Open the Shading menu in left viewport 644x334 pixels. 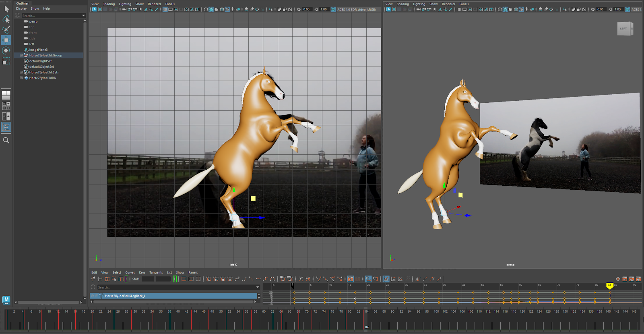click(x=109, y=4)
